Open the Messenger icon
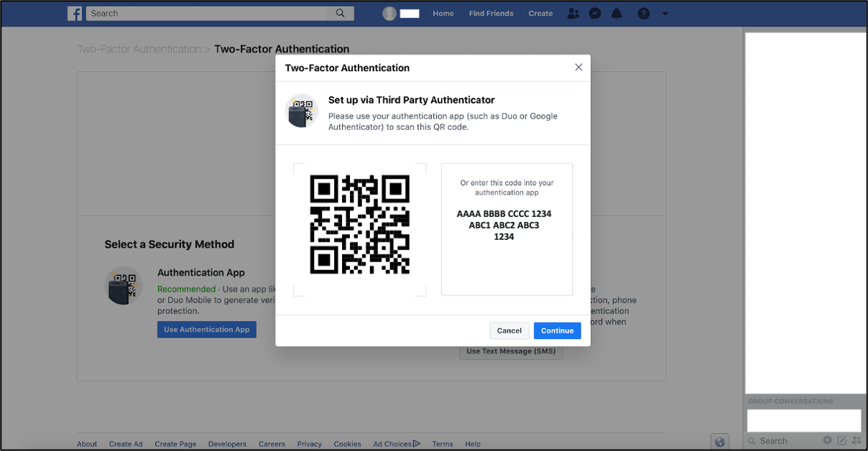The height and width of the screenshot is (451, 868). coord(595,13)
